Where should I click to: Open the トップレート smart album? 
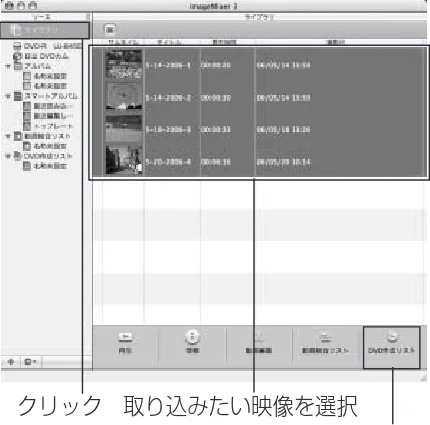[x=48, y=126]
